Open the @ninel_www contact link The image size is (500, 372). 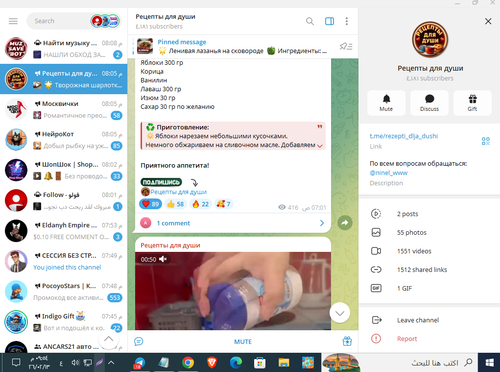[x=389, y=173]
